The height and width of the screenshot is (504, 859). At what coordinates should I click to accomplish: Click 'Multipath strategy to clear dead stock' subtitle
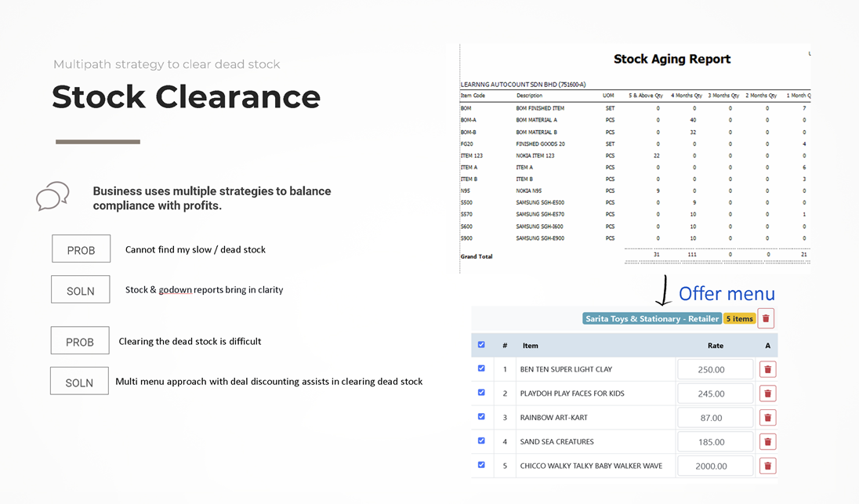[166, 64]
